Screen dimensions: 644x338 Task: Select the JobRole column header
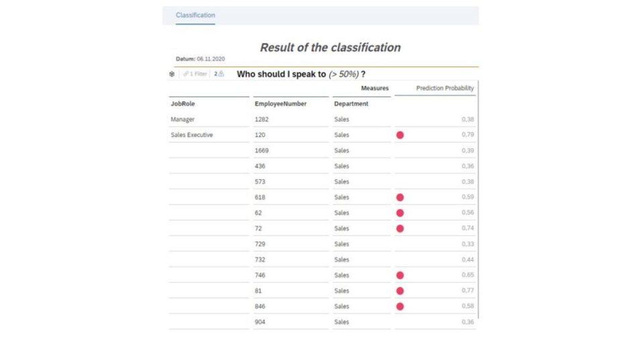pos(182,104)
